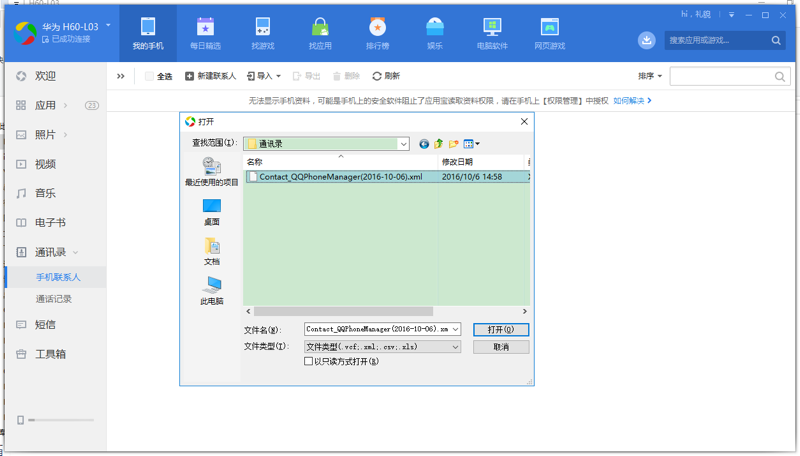Screen dimensions: 800x456
Task: Click the contacts search magnifier icon
Action: (780, 77)
